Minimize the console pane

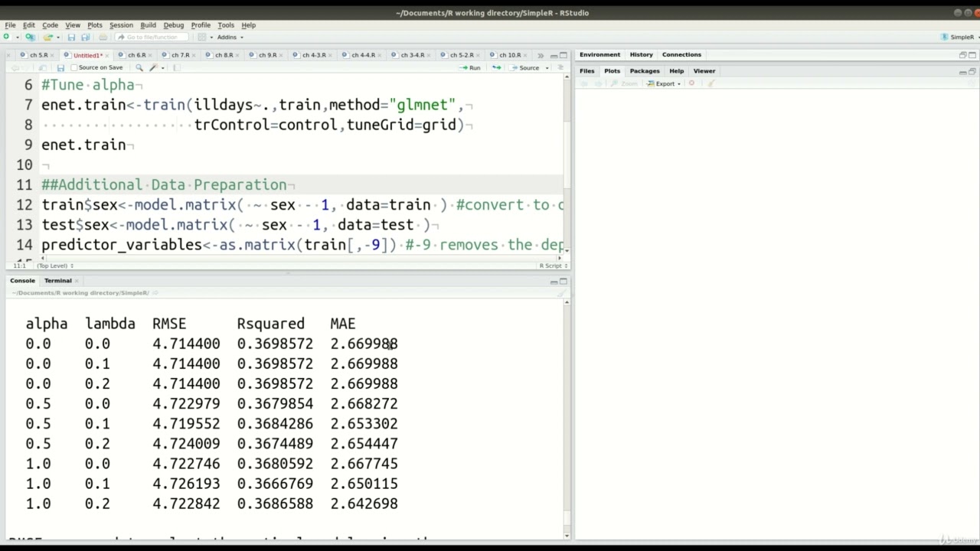tap(554, 282)
